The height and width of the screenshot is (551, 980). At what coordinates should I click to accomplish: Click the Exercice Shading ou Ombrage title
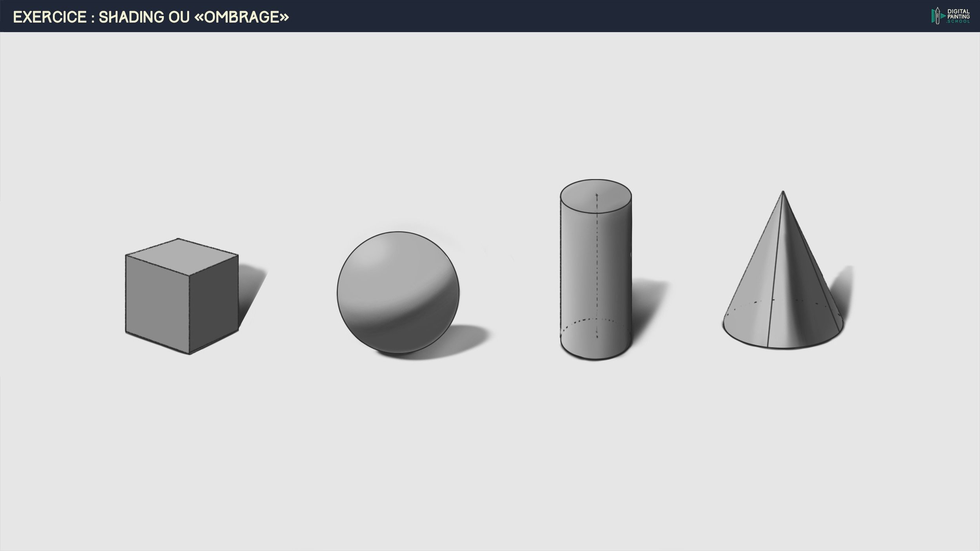click(151, 17)
